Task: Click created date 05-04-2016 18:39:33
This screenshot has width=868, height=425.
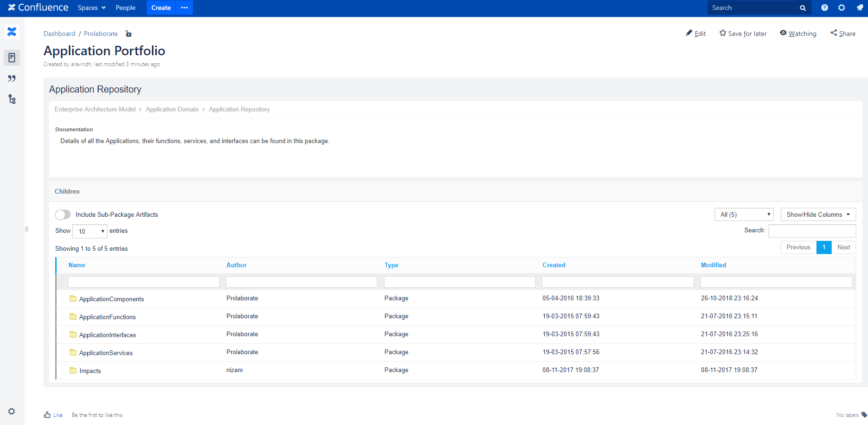Action: click(571, 298)
